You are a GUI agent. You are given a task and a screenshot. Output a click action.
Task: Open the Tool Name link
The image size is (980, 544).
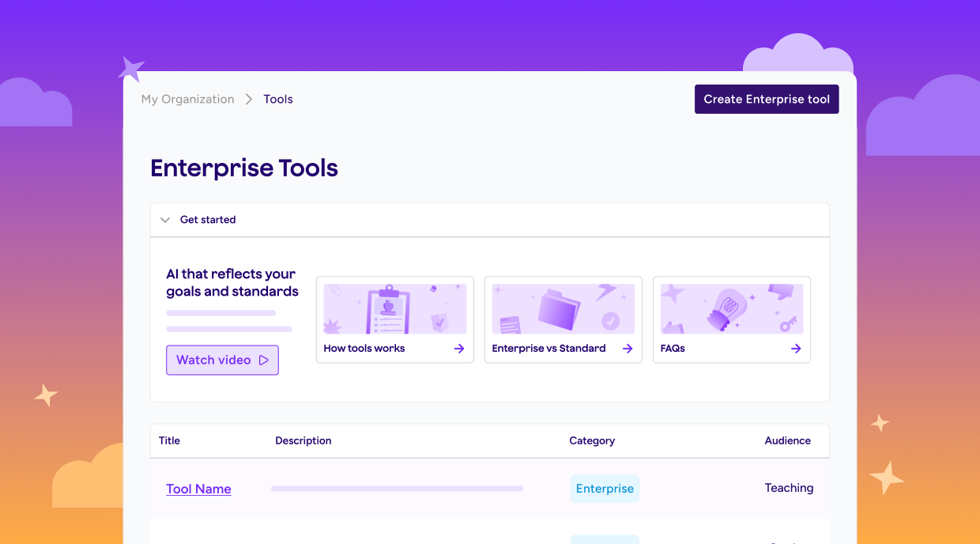(x=198, y=489)
